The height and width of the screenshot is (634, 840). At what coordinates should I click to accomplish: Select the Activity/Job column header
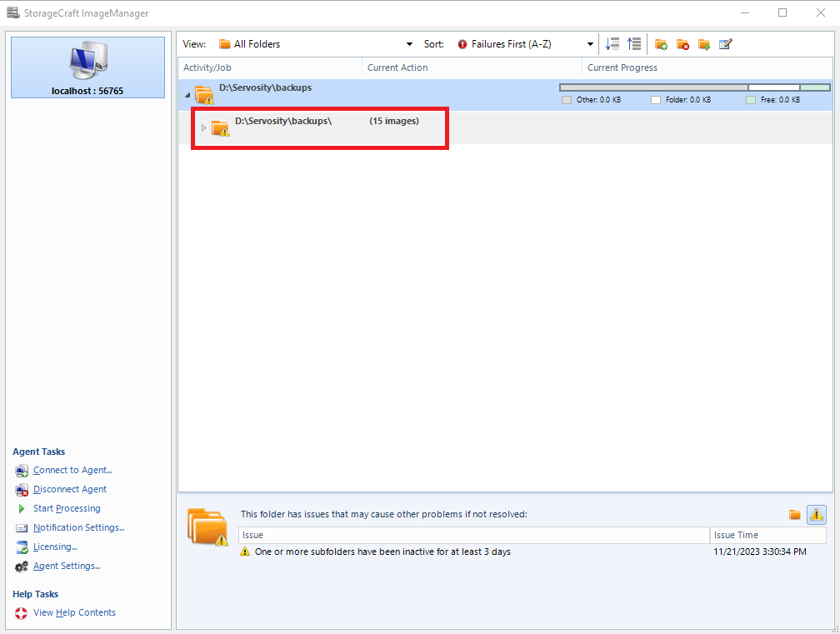(x=207, y=67)
